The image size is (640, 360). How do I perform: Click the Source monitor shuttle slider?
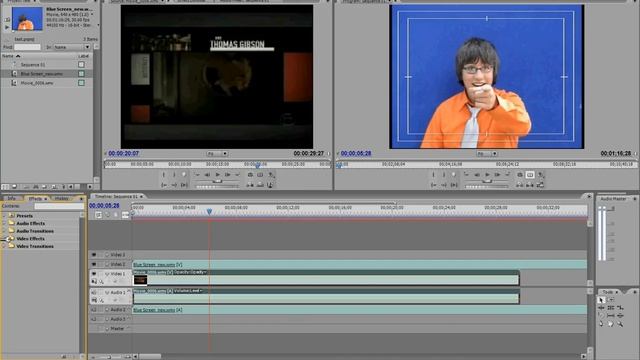[x=218, y=181]
